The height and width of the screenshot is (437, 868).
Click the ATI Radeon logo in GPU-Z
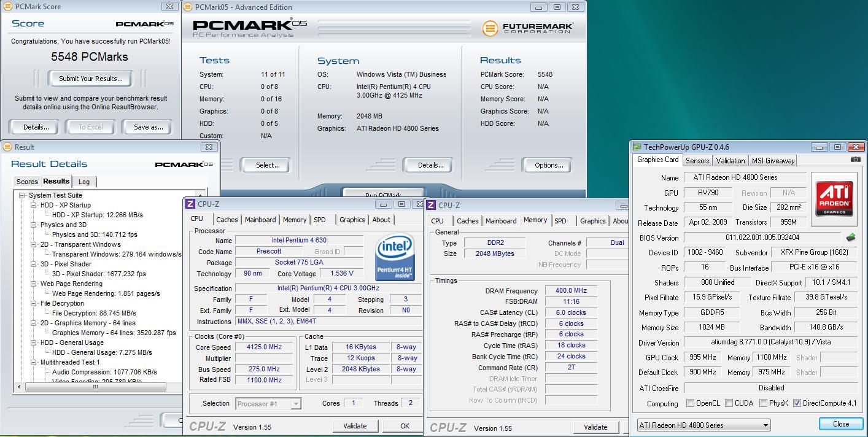point(834,198)
